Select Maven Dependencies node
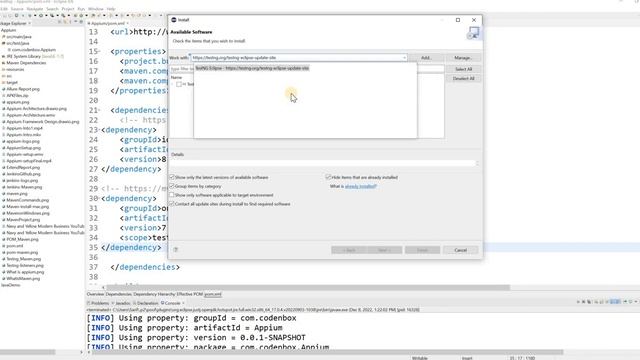The image size is (640, 360). tap(26, 63)
